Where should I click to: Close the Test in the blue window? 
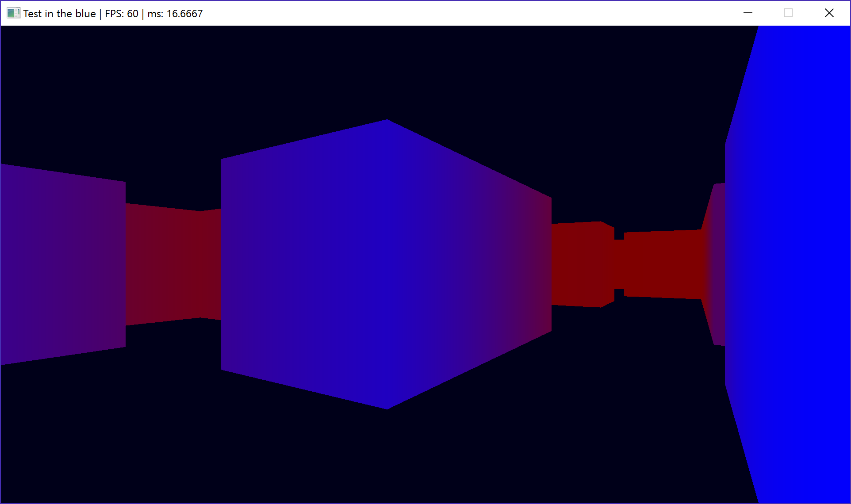coord(829,13)
